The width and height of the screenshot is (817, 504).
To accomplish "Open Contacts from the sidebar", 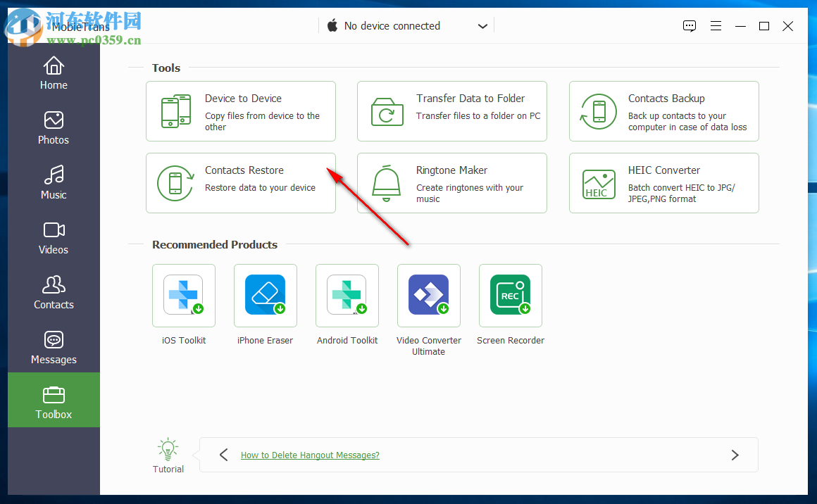I will pyautogui.click(x=54, y=292).
